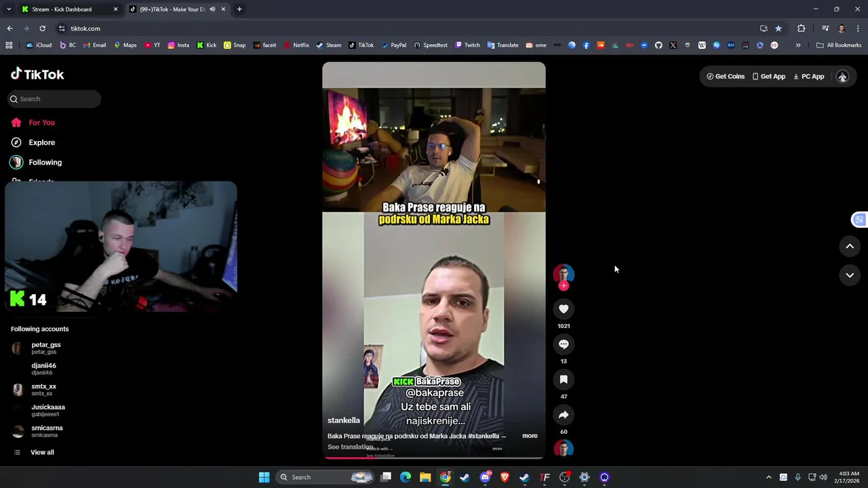Open Steam bookmark in bookmarks bar
868x488 pixels.
328,45
